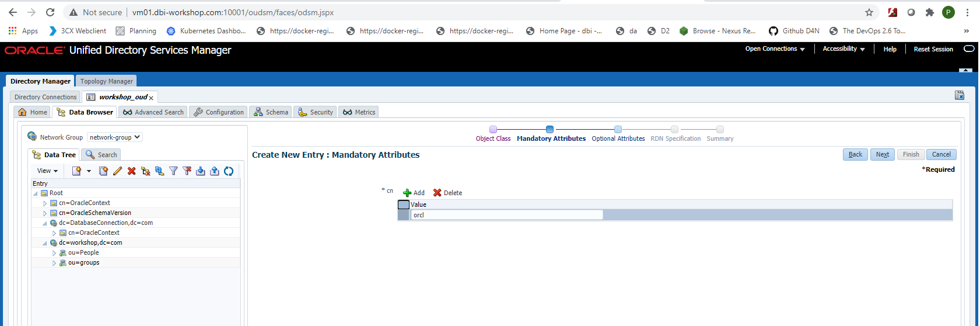Open the Network Group dropdown
The width and height of the screenshot is (980, 326).
[x=114, y=137]
